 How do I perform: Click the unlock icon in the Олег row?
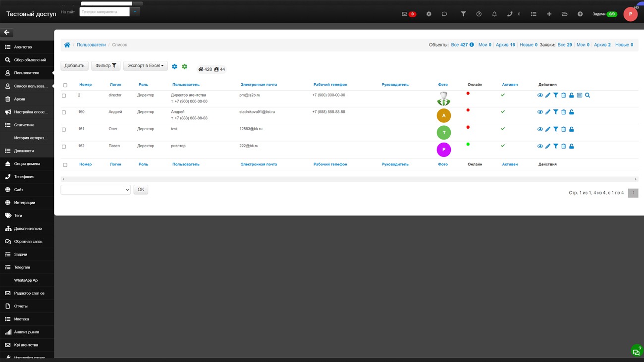coord(571,129)
